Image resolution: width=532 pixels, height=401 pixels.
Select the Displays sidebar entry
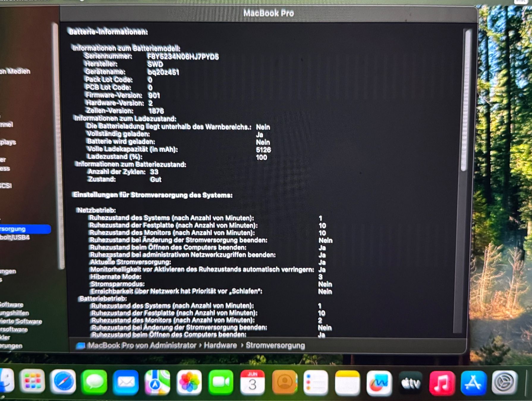tap(8, 142)
